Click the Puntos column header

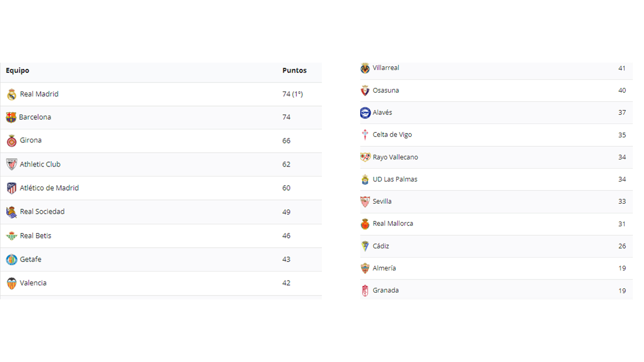294,70
